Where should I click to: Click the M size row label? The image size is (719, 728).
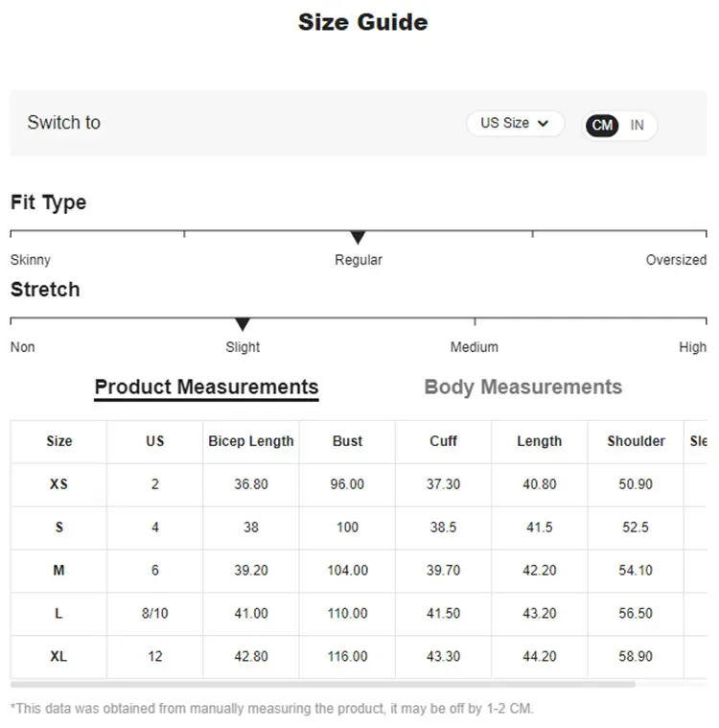pos(58,570)
